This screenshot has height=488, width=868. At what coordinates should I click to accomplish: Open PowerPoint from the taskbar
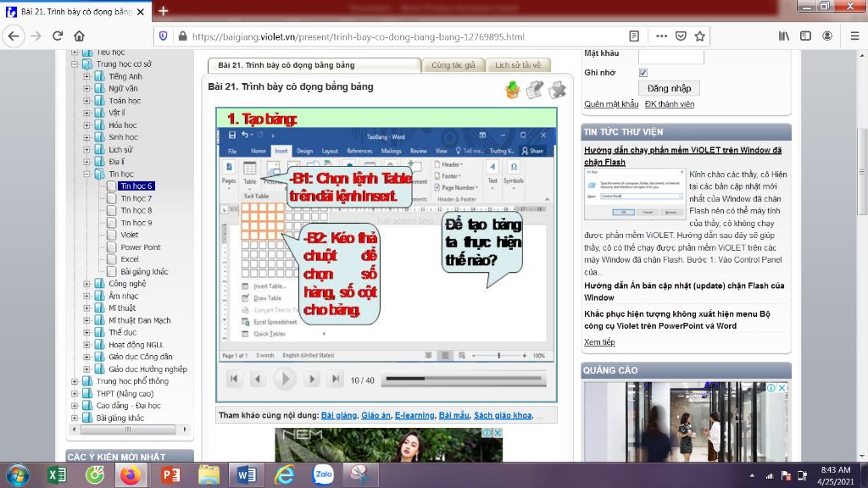[x=170, y=475]
